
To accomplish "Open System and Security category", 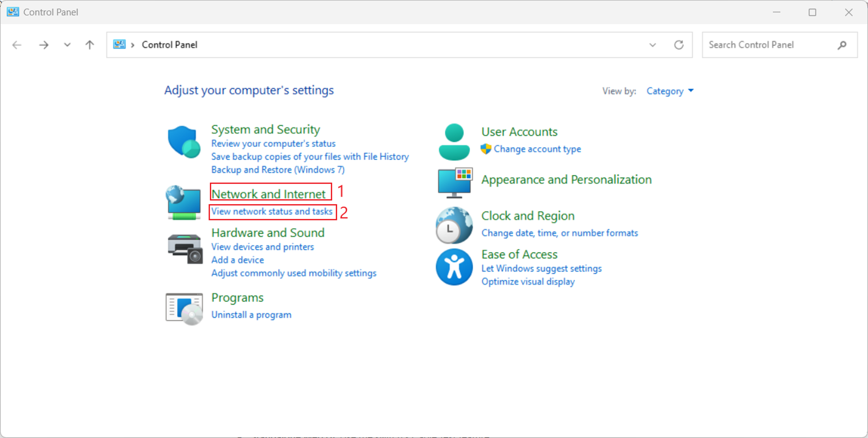I will click(x=265, y=130).
